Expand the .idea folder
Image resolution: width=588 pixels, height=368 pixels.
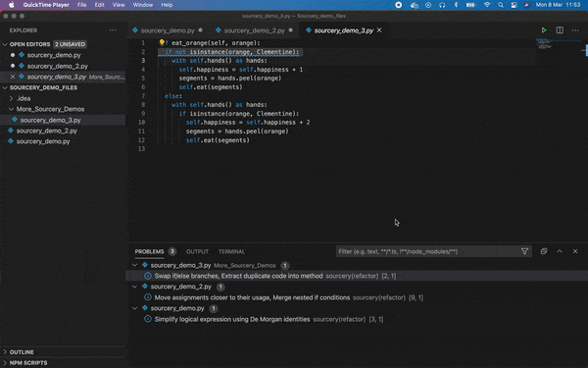click(24, 98)
